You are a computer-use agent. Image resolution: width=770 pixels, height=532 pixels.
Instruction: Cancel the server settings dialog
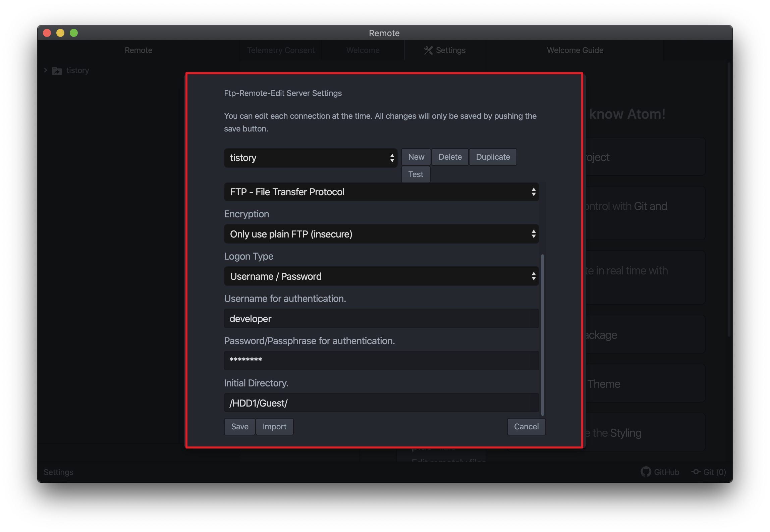coord(526,427)
